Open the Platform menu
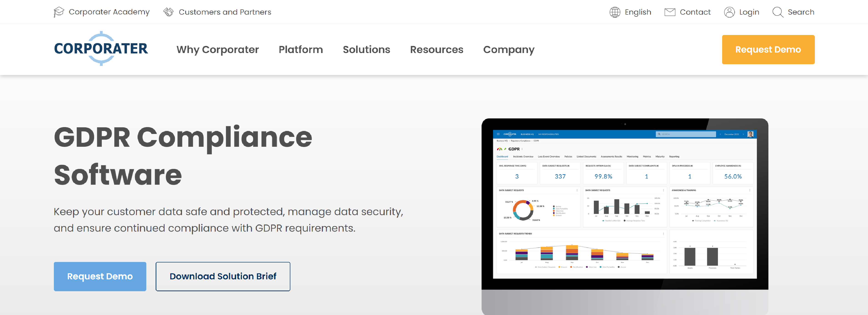The height and width of the screenshot is (315, 868). [301, 50]
